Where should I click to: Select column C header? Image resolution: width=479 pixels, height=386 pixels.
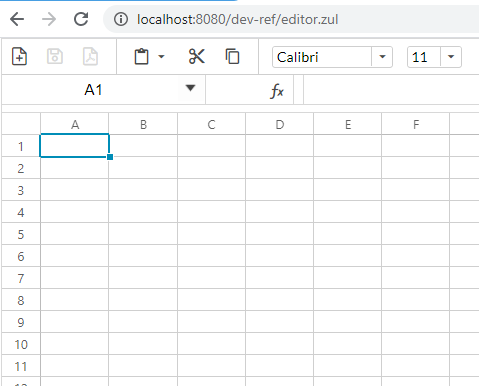click(211, 124)
